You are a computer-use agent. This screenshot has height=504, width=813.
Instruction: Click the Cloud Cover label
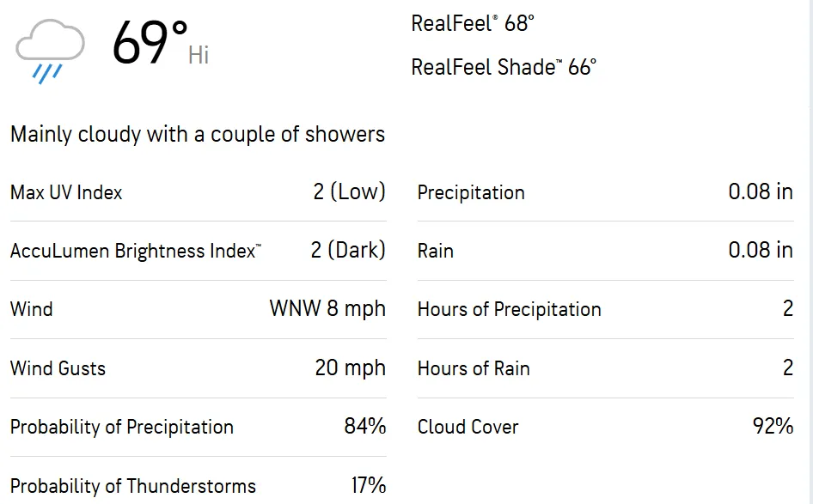(468, 427)
